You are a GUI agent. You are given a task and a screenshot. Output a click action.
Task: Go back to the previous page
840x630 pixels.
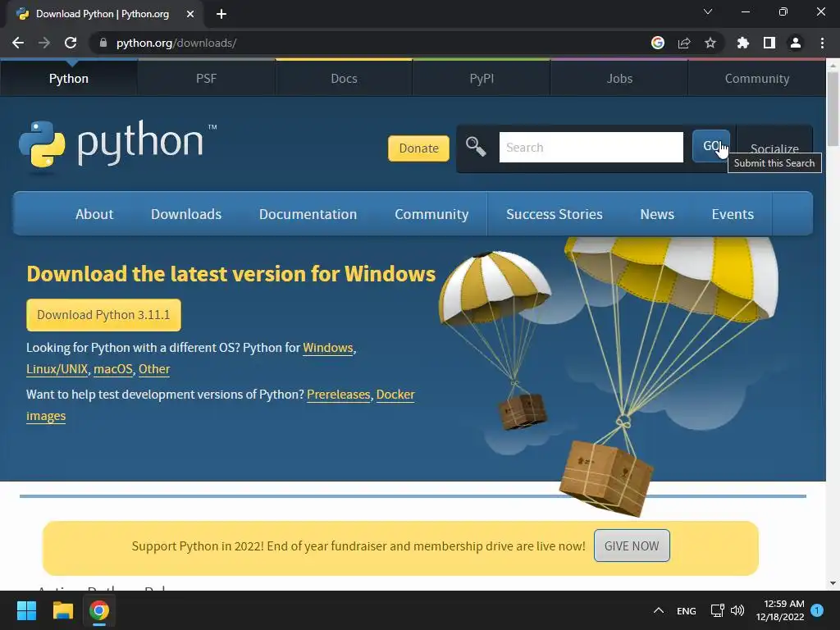click(x=18, y=43)
